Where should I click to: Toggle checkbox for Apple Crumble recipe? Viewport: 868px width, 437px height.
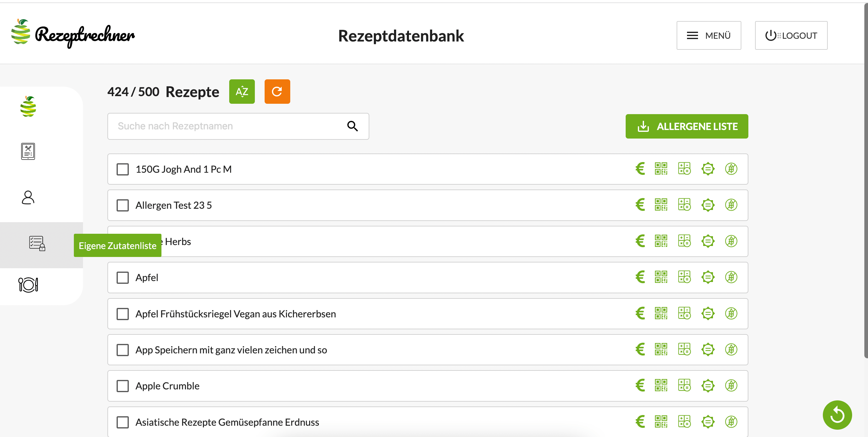pos(123,386)
